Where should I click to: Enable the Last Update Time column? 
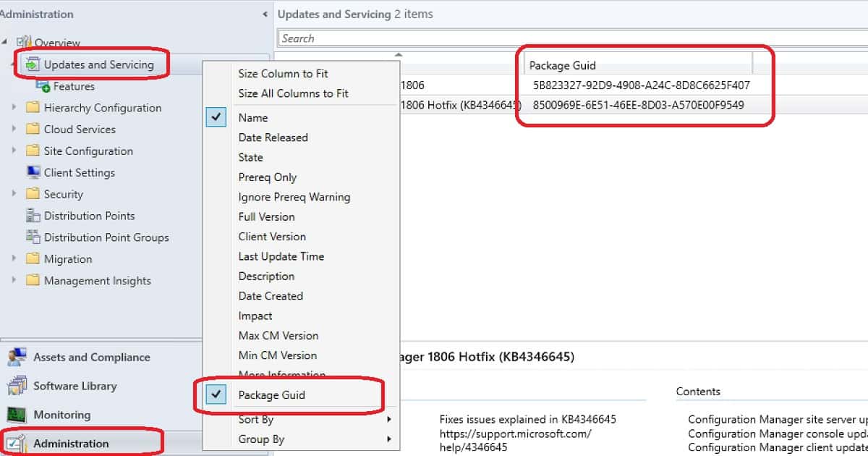point(281,256)
